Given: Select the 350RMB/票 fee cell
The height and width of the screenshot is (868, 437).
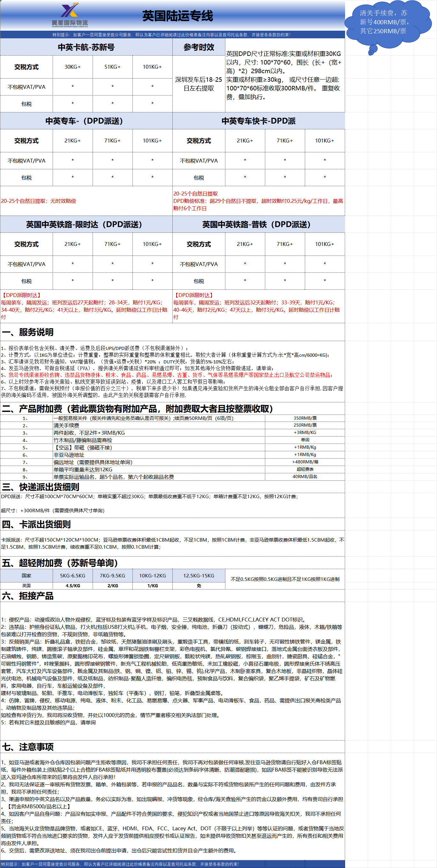Looking at the screenshot, I should [305, 418].
